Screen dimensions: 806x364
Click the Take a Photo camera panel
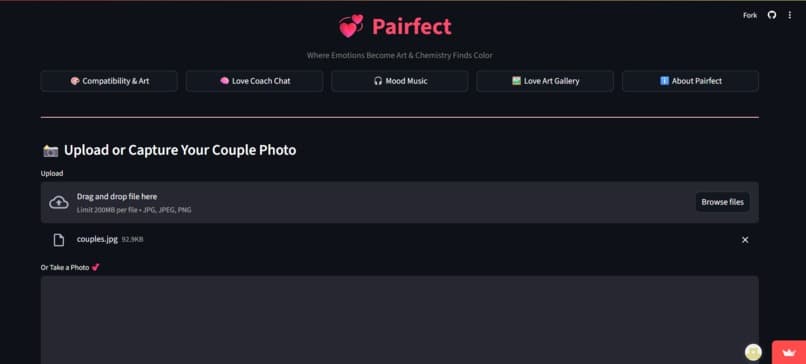(x=399, y=320)
